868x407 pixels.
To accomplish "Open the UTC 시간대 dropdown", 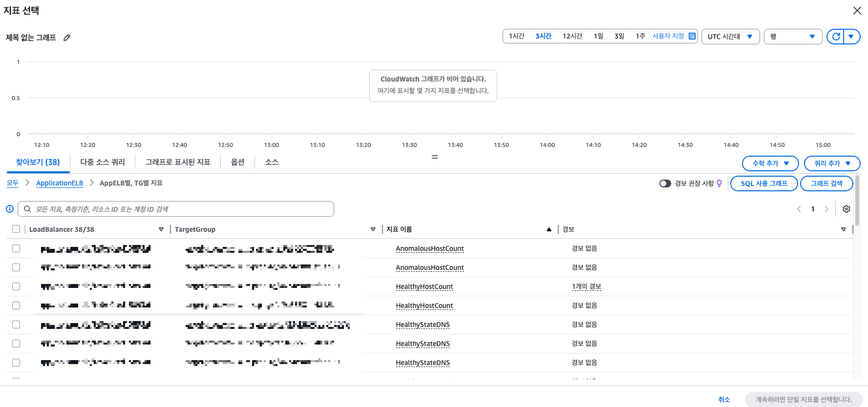I will [730, 37].
